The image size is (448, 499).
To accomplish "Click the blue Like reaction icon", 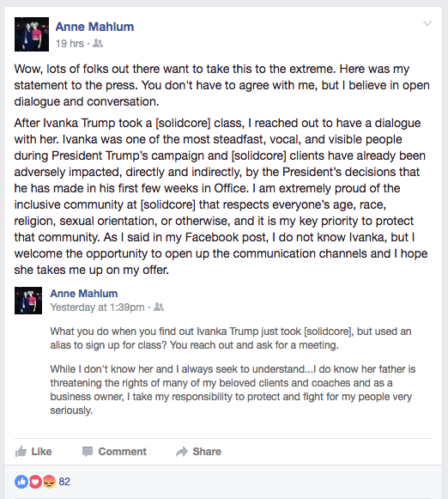I will pyautogui.click(x=21, y=482).
